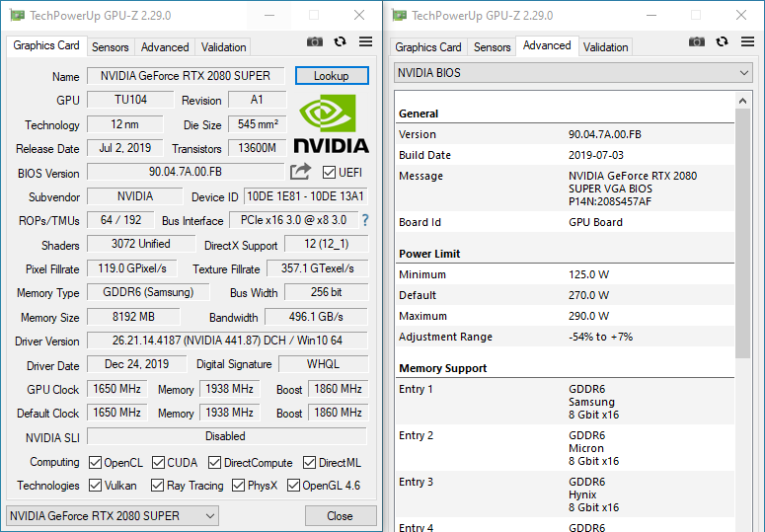
Task: Click the Bandwidth 496.1 GB/s field
Action: point(316,317)
